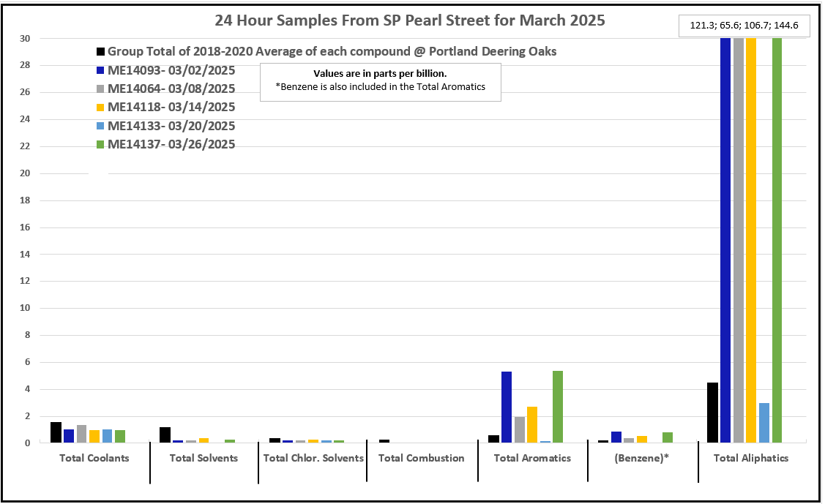Click the yellow ME14118 legend swatch
Screen dimensions: 825x504
tap(101, 108)
